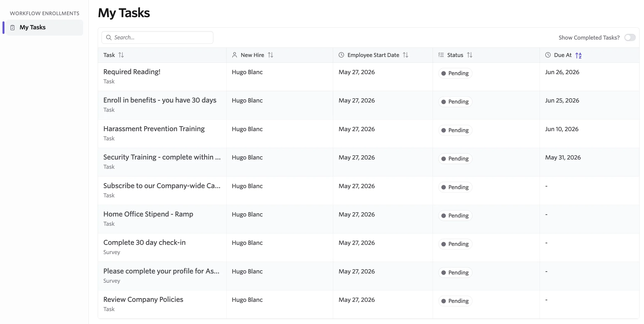Click the clock icon in Employee Start Date header
Screen dimensions: 644x324
point(341,55)
